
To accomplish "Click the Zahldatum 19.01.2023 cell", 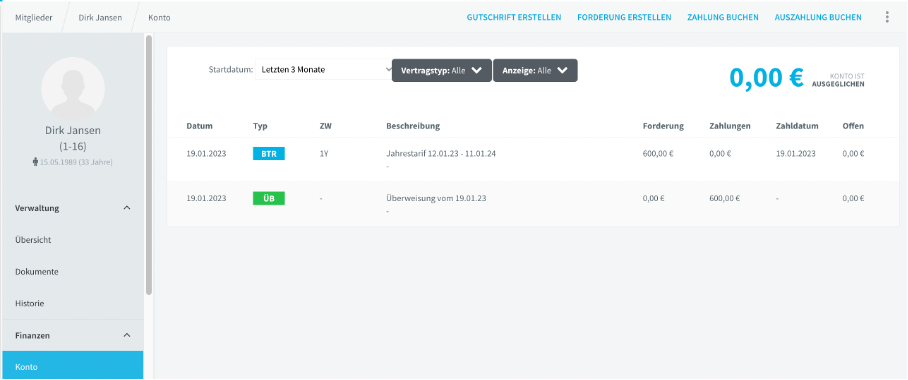I will (796, 154).
